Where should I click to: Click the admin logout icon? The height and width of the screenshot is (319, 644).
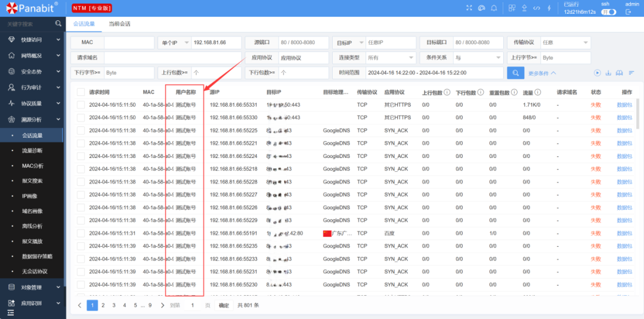pos(628,12)
